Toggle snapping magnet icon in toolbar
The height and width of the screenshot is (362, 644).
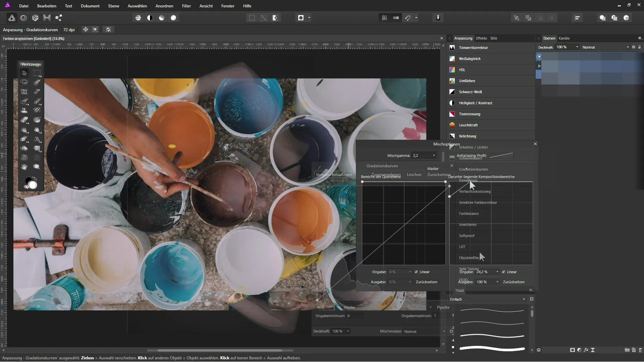(x=408, y=18)
